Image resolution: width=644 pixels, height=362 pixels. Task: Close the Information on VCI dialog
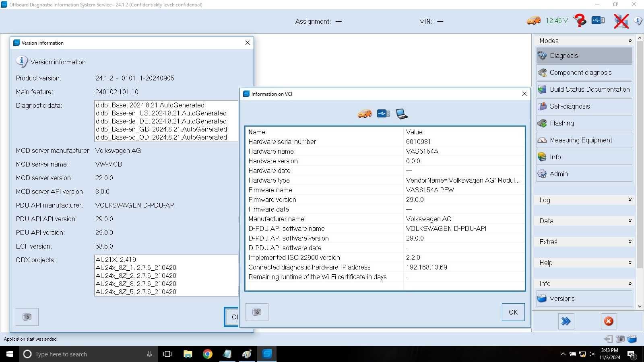(524, 94)
